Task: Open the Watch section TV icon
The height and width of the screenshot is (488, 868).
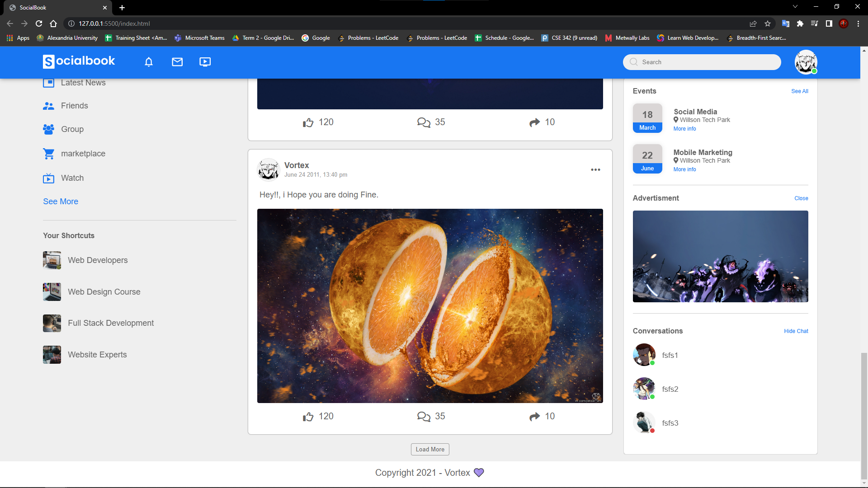Action: click(48, 178)
